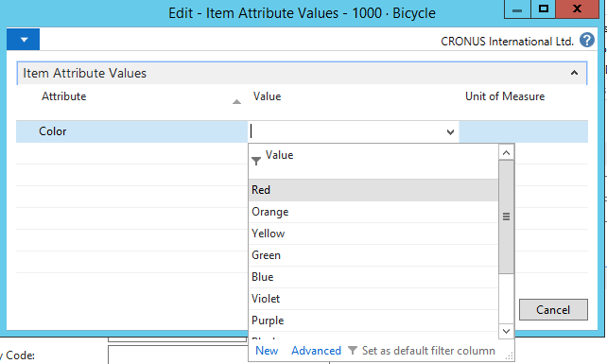Maximize the Item Attribute Values window
The height and width of the screenshot is (364, 607).
click(543, 9)
